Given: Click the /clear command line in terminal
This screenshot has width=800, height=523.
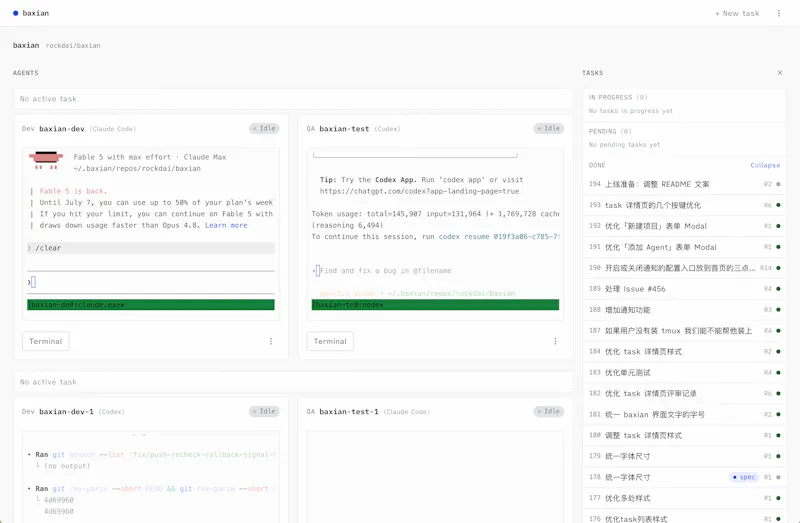Looking at the screenshot, I should tap(151, 248).
